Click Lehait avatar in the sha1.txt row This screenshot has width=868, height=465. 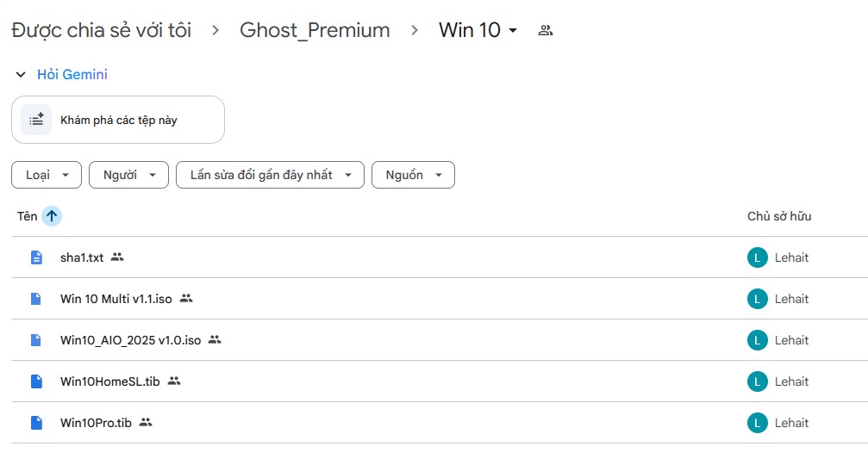757,257
